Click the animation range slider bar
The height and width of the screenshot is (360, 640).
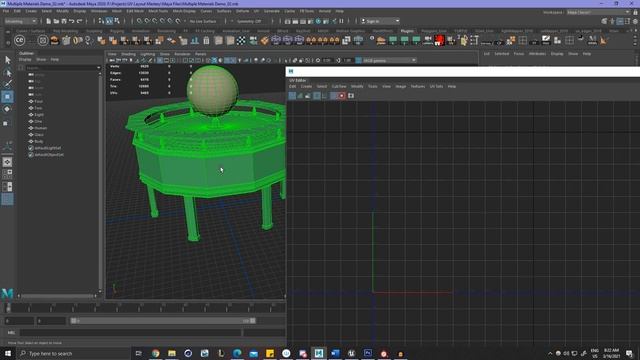(x=163, y=321)
